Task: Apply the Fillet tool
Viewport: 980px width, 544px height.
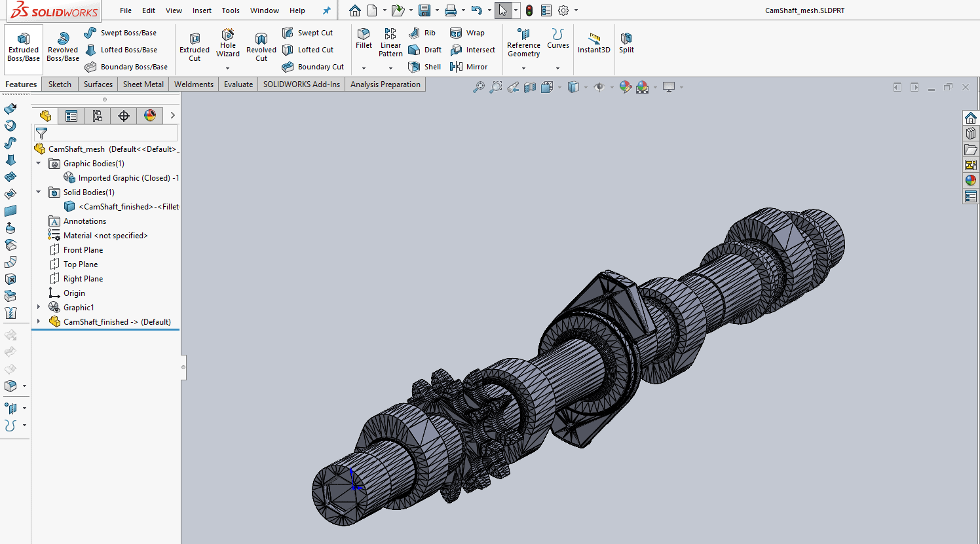Action: [364, 39]
